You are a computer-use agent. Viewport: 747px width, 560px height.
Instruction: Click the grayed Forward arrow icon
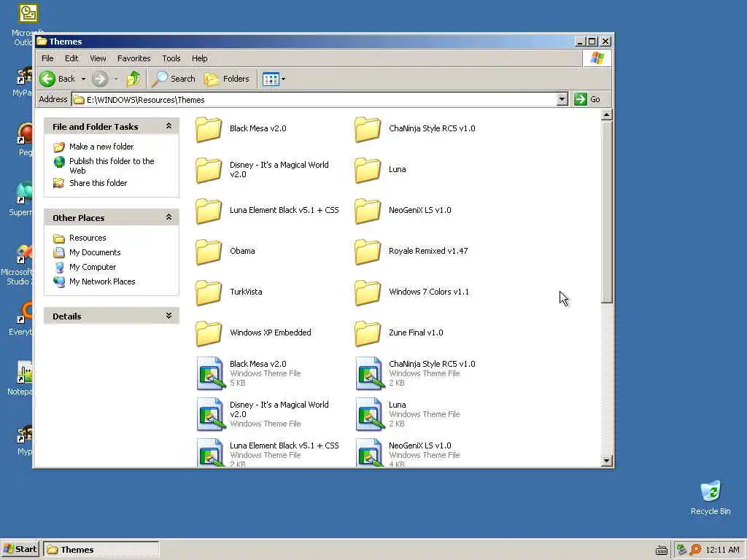point(99,79)
